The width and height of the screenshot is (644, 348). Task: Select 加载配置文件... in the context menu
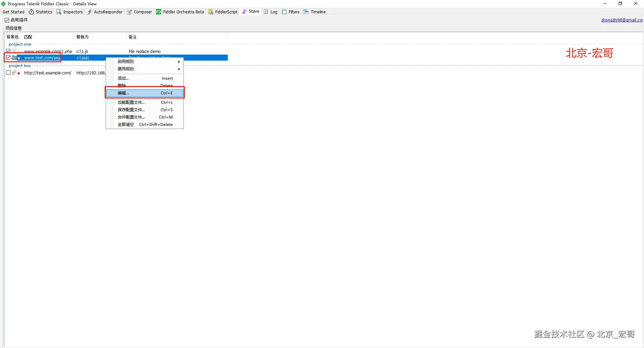(145, 102)
